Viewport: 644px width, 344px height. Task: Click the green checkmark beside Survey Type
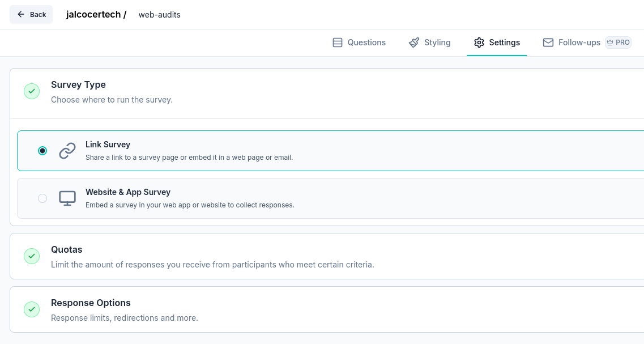[32, 91]
